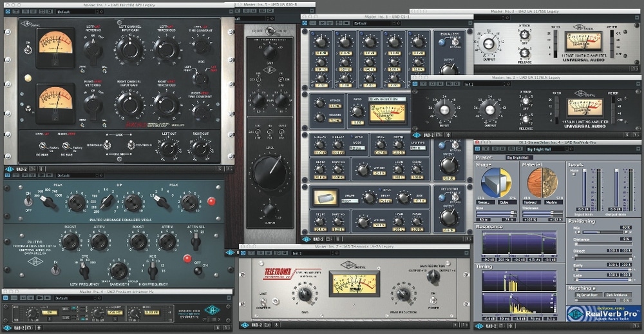This screenshot has width=644, height=334.
Task: Click the Peak Reduction knob on LA-2A
Action: 403,293
